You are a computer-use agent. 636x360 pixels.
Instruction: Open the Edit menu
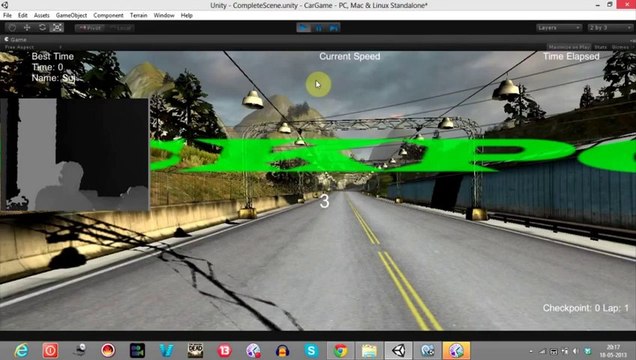[23, 15]
